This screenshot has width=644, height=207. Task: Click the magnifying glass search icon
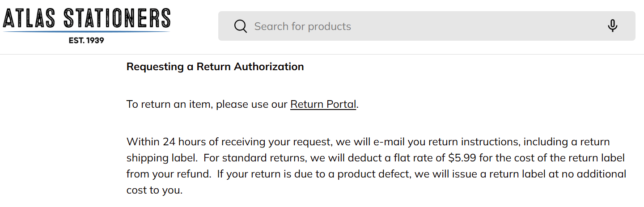click(x=241, y=26)
